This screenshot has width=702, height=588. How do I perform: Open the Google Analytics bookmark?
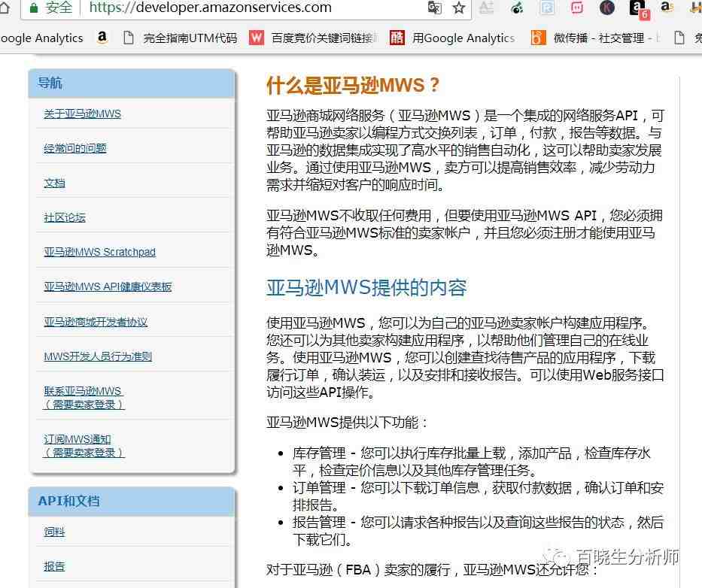(41, 38)
